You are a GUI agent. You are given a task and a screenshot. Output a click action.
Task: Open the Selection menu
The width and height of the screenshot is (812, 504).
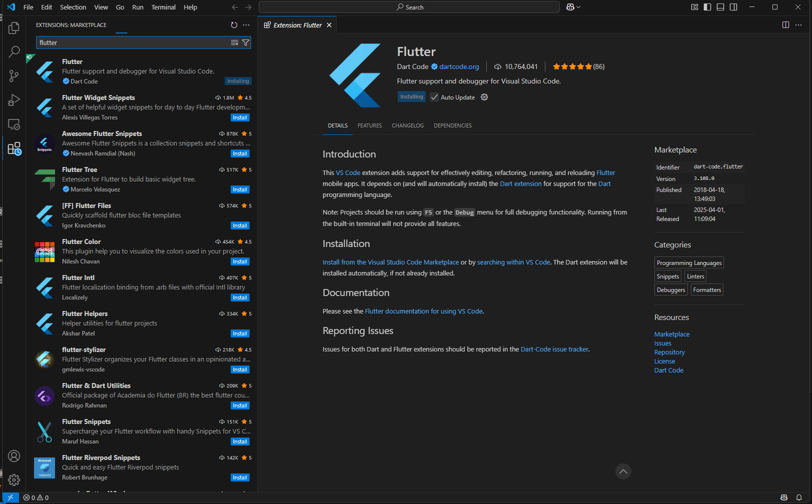pos(73,7)
